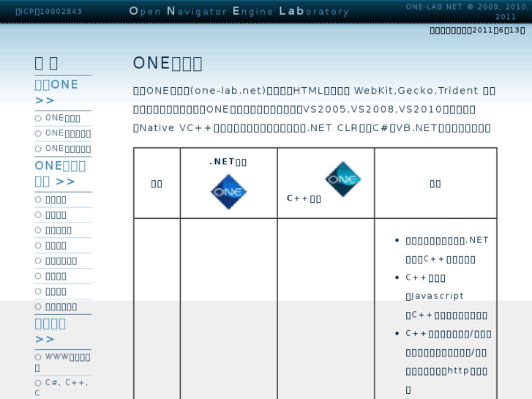The image size is (532, 399).
Task: Select the shortest ONE item in the sidebar
Action: pos(63,118)
